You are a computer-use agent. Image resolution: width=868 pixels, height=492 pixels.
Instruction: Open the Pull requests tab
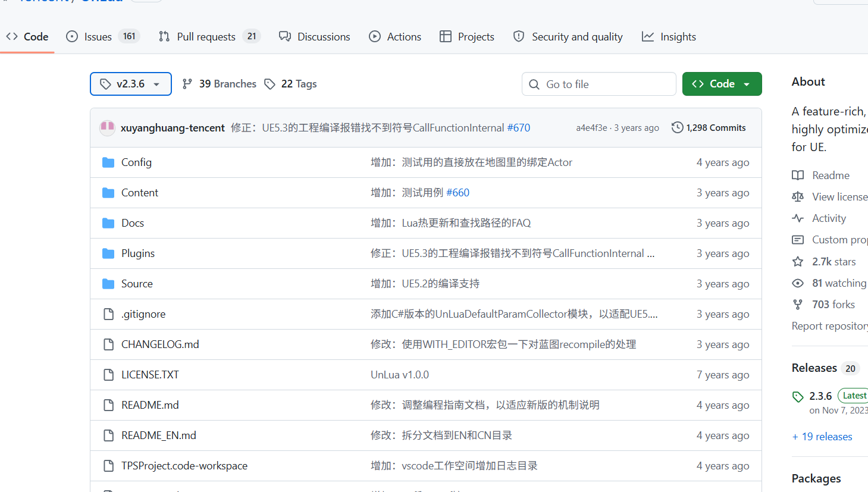(209, 36)
